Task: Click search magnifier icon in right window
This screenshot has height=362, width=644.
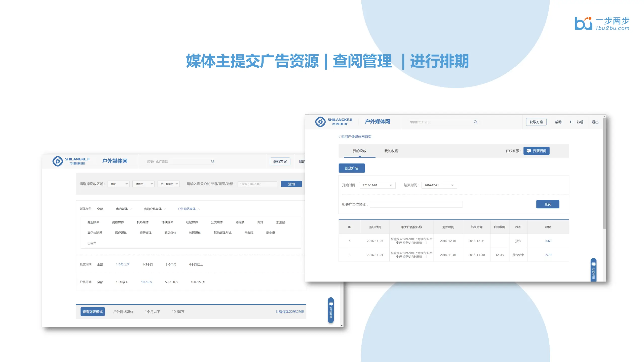Action: tap(475, 122)
